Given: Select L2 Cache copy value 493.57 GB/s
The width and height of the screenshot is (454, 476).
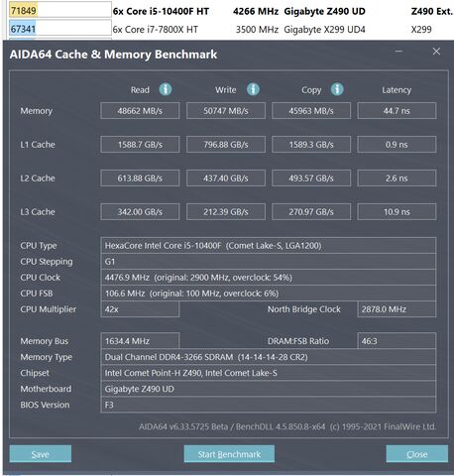Looking at the screenshot, I should [x=311, y=178].
